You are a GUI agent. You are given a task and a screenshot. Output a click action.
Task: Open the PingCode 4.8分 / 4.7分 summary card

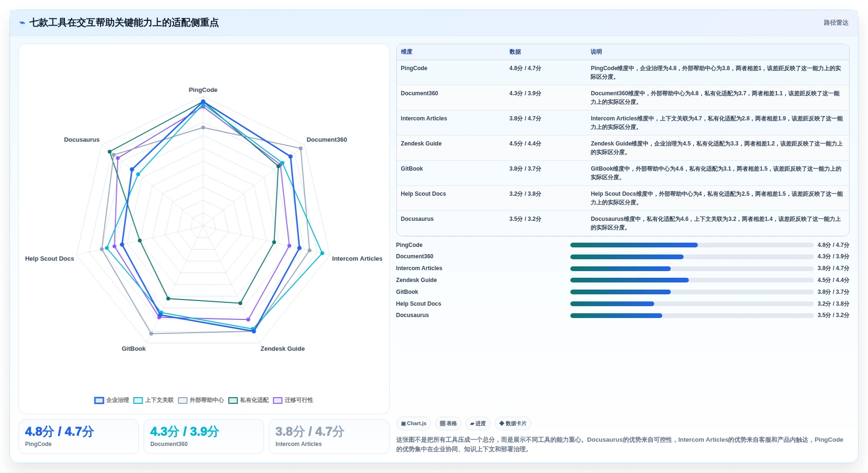click(x=79, y=437)
